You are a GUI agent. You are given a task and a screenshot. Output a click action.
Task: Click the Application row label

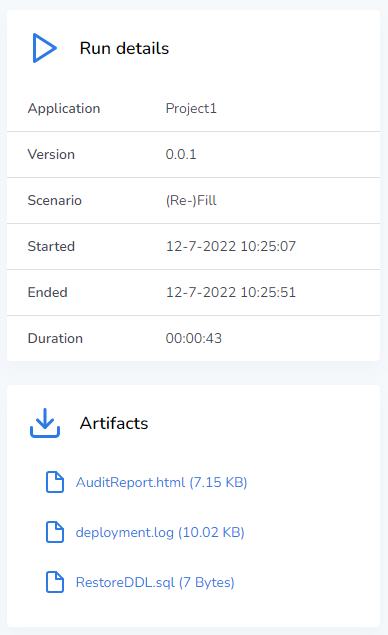pyautogui.click(x=64, y=109)
